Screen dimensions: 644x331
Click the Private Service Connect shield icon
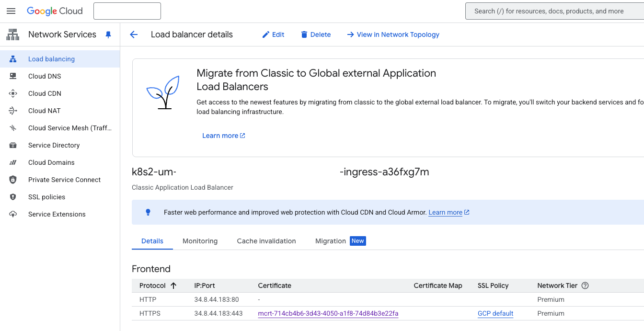click(13, 180)
